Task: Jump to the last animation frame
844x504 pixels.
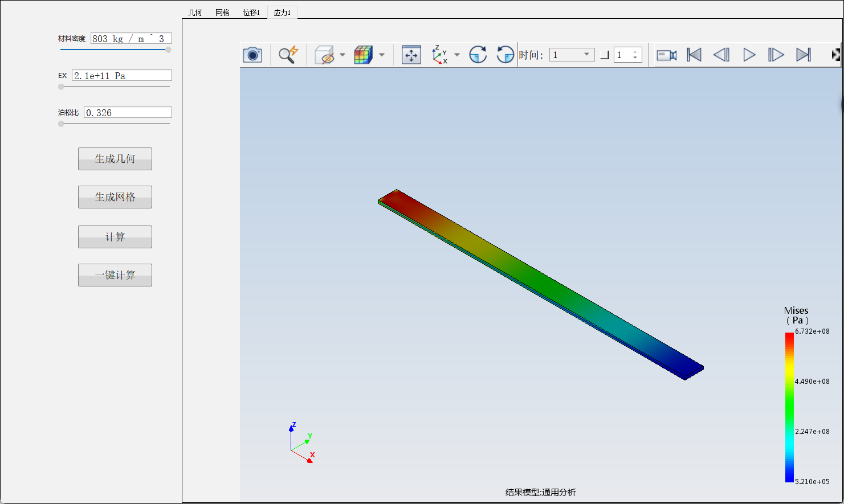Action: pyautogui.click(x=804, y=55)
